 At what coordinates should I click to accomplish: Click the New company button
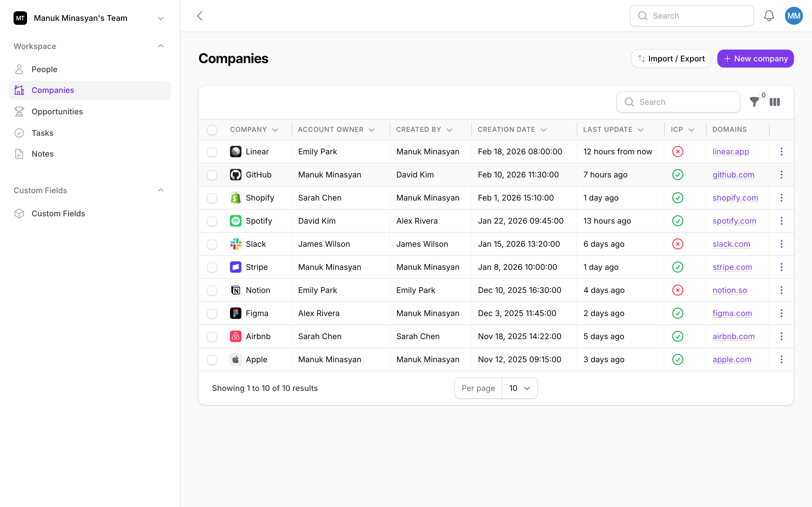pos(755,58)
